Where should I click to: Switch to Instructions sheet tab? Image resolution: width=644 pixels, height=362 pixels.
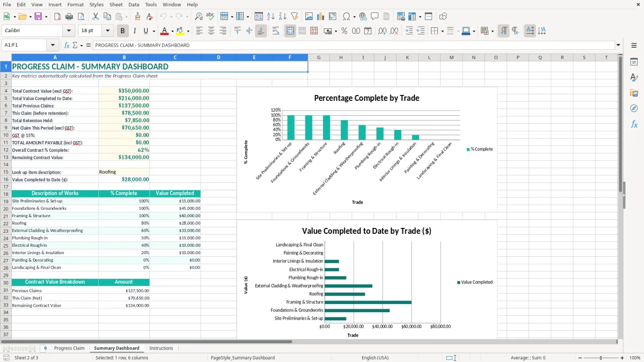[x=161, y=348]
